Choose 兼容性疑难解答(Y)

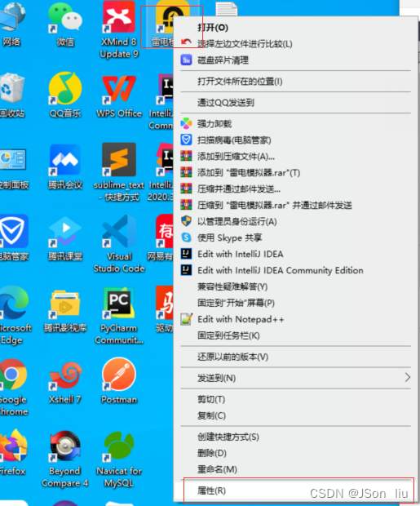(232, 286)
